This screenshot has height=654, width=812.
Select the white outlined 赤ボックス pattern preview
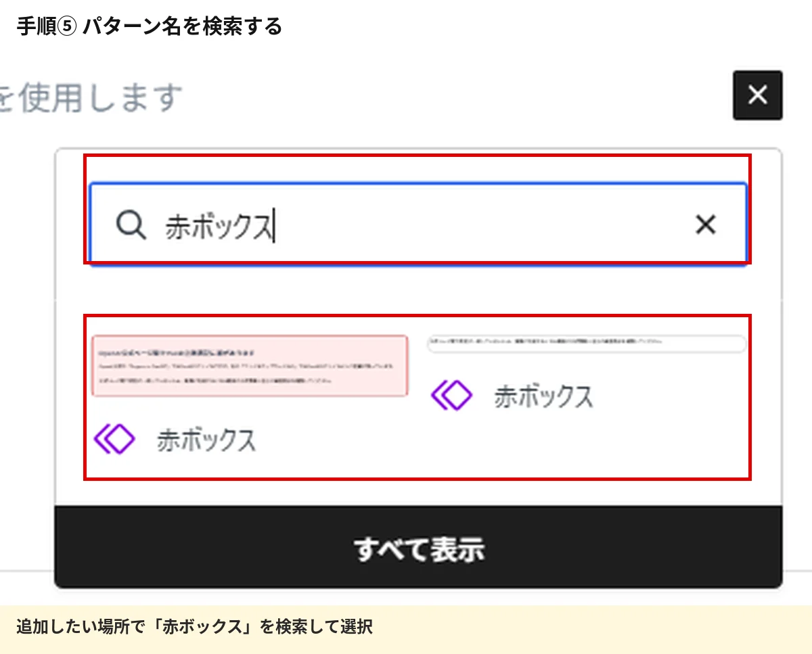tap(587, 344)
